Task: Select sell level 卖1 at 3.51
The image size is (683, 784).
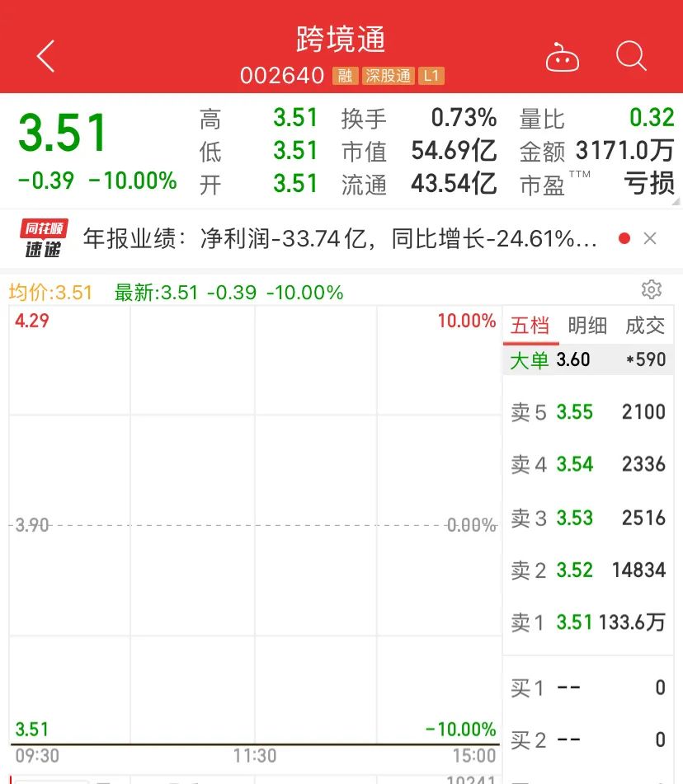Action: click(x=588, y=623)
